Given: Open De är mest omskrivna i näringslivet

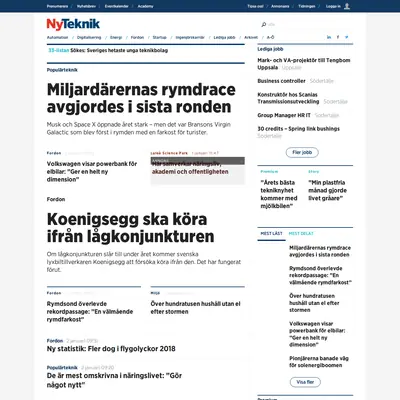Looking at the screenshot, I should [x=114, y=380].
